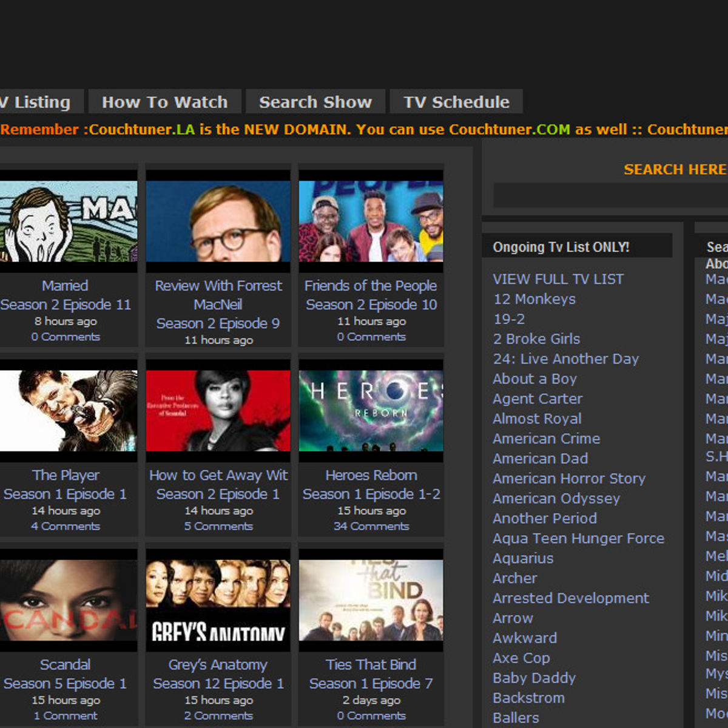This screenshot has width=728, height=728.
Task: Click Friends of the People title link
Action: (x=371, y=286)
